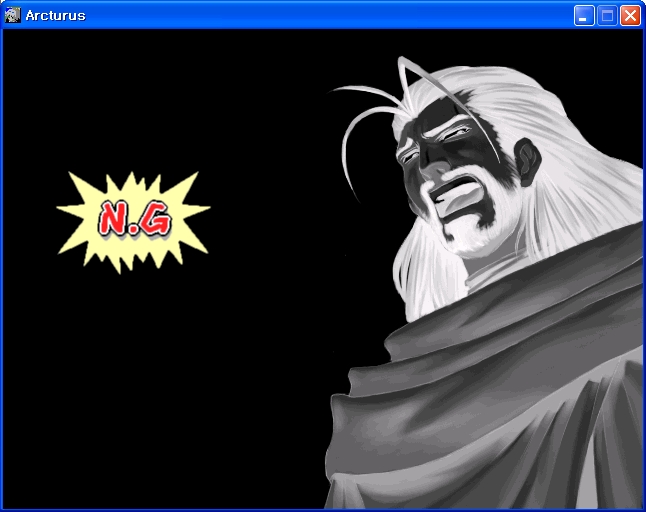
Task: Click the character's gray cloak
Action: coord(500,400)
